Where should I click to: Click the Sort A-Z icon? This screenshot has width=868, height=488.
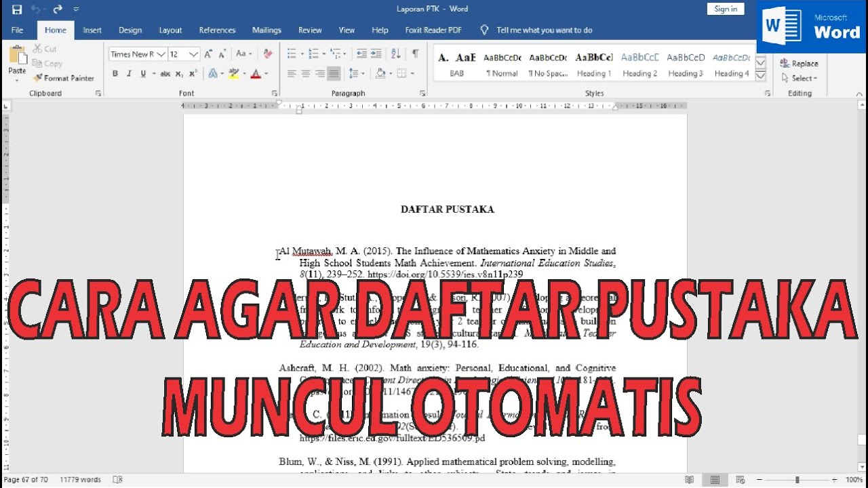click(396, 54)
